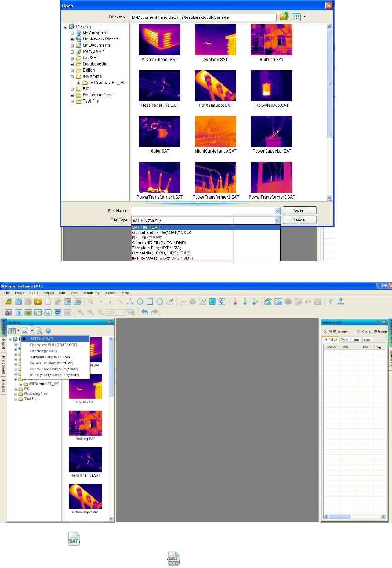Click the view mode grid icon in Open dialog

tap(297, 17)
